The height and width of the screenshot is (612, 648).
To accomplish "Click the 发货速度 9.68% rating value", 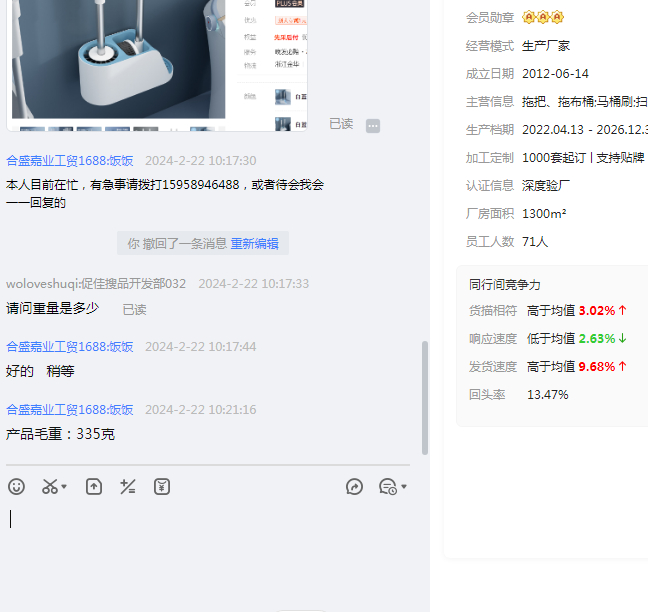I will point(597,367).
